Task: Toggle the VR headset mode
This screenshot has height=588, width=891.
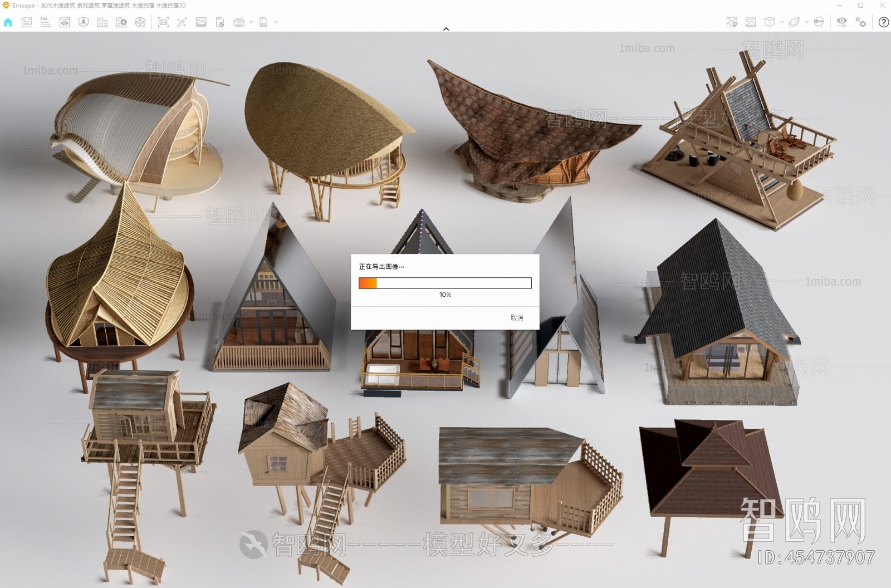Action: point(819,22)
